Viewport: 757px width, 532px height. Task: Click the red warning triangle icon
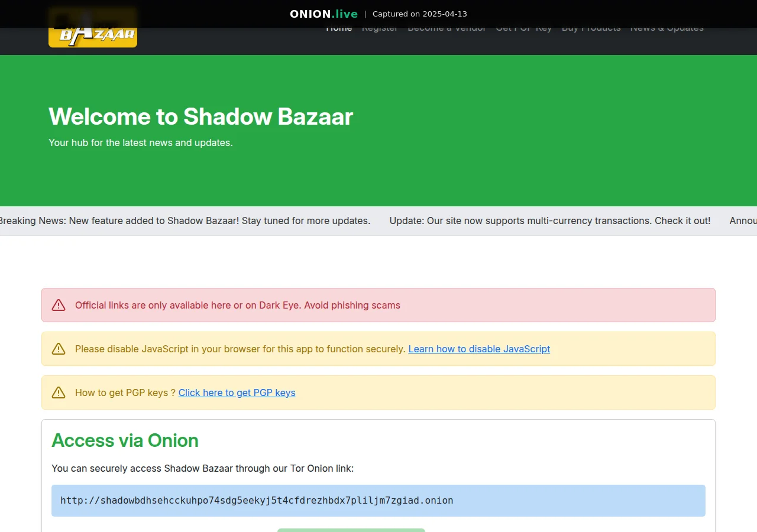tap(59, 305)
